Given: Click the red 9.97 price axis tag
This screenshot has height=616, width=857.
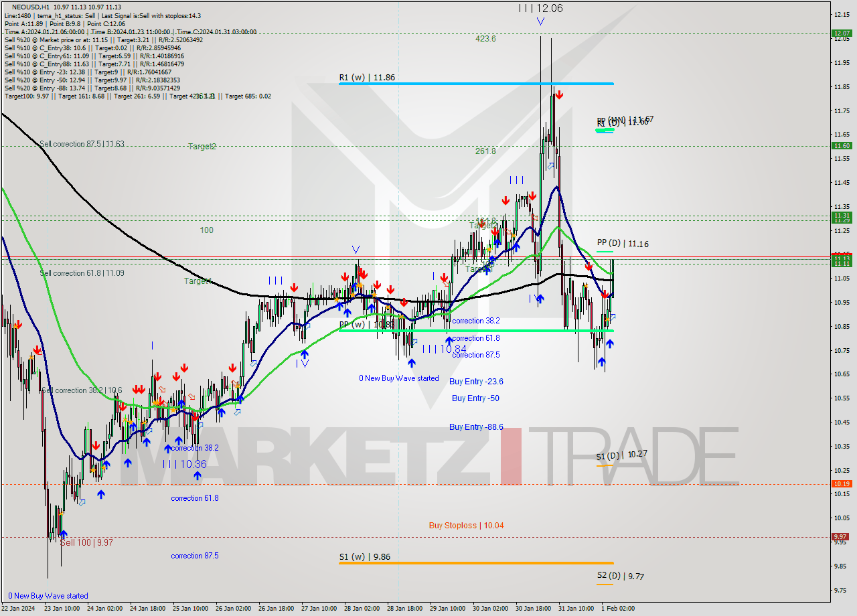Looking at the screenshot, I should click(x=841, y=536).
